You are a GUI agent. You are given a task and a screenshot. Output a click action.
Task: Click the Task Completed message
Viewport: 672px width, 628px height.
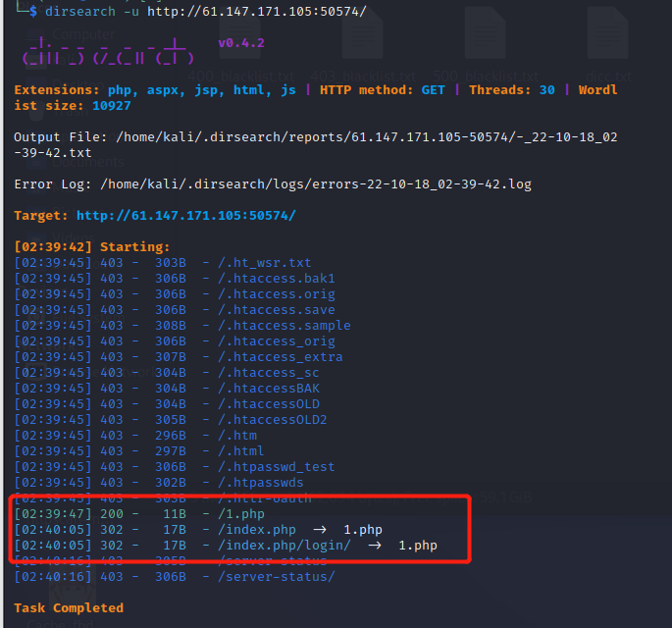[69, 607]
